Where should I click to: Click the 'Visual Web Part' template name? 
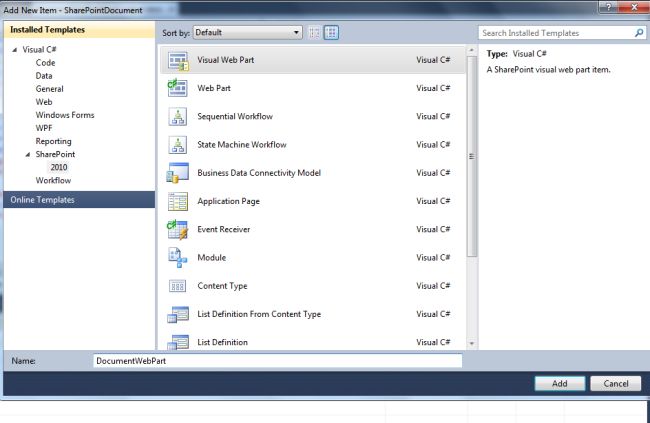(x=226, y=60)
